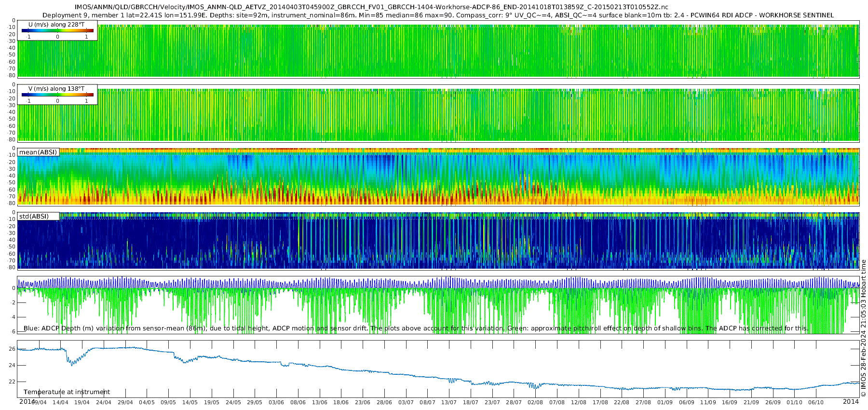Select the 'U (m/s) along 228°T' legend title
This screenshot has height=410, width=868.
pyautogui.click(x=56, y=25)
